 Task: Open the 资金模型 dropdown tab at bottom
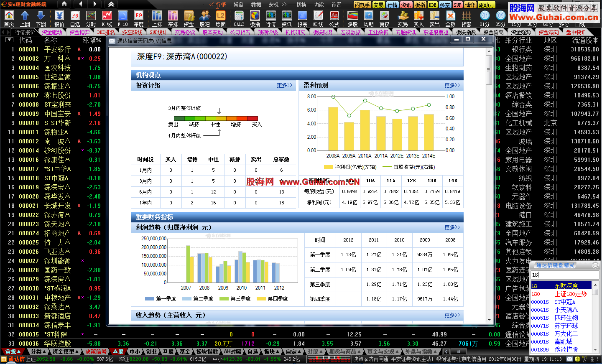[65, 351]
